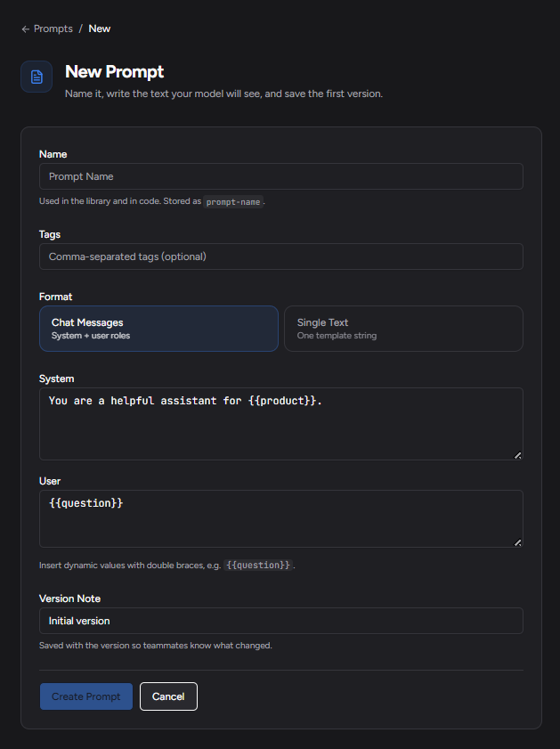Click the back arrow beside Prompts
The height and width of the screenshot is (749, 560).
pyautogui.click(x=25, y=29)
